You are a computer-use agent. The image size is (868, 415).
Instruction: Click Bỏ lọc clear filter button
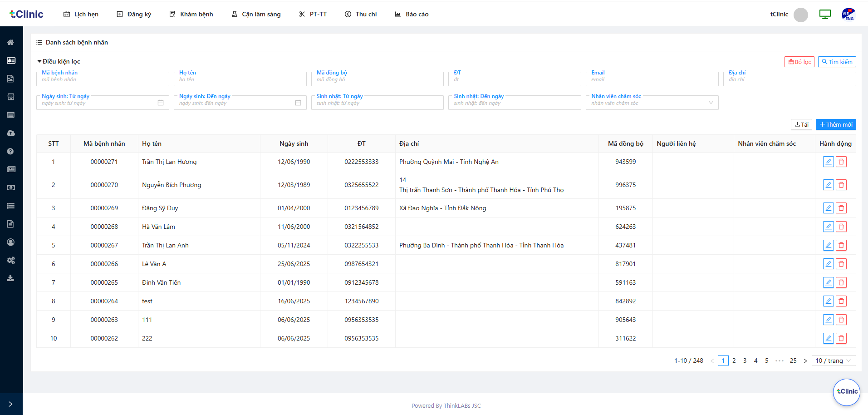point(799,62)
